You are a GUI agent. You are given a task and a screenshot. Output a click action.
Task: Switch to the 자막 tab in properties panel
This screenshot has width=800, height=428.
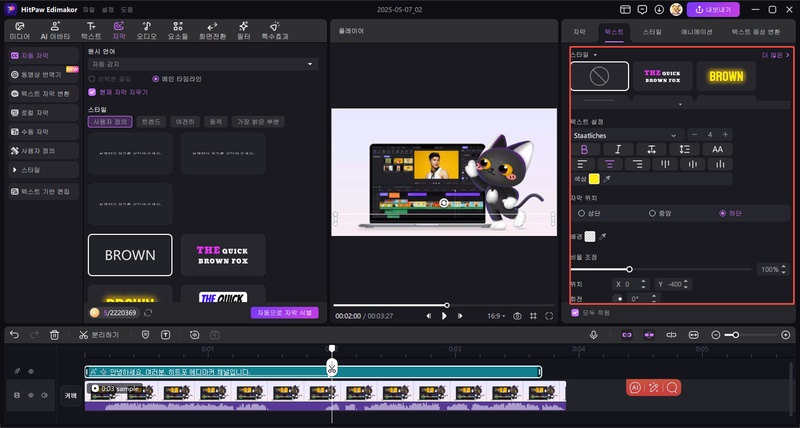pyautogui.click(x=580, y=32)
